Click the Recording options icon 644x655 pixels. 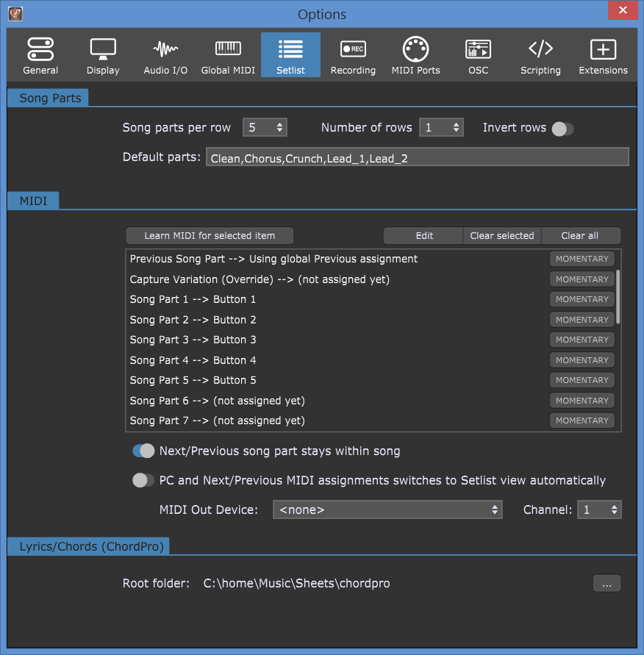click(x=353, y=54)
